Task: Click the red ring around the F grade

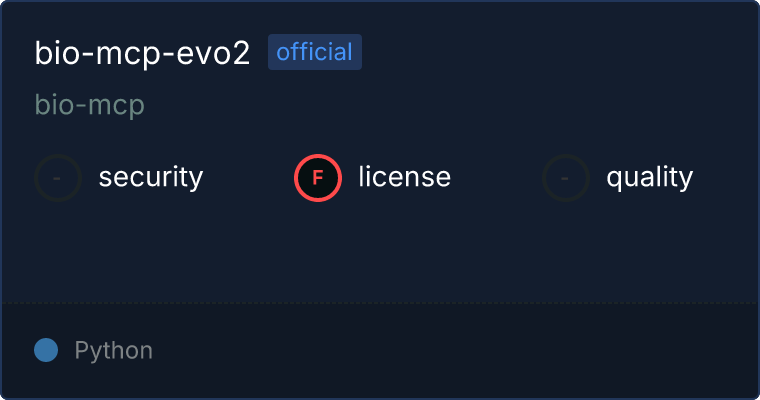Action: click(318, 156)
